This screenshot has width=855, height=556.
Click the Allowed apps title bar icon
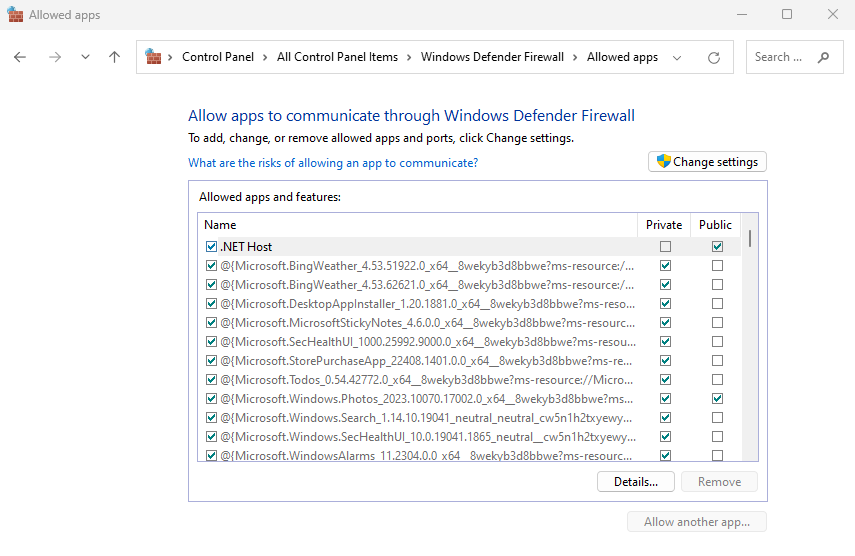[x=15, y=15]
